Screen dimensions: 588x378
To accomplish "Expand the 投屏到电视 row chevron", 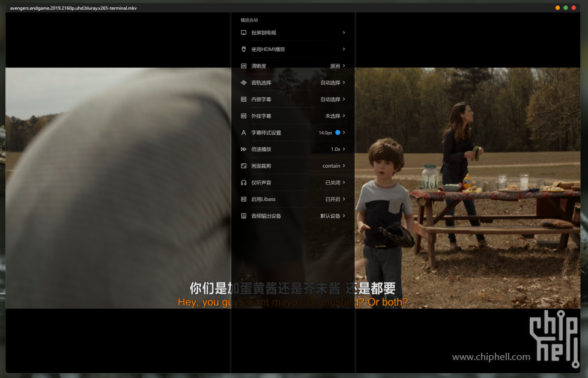I will click(x=344, y=32).
